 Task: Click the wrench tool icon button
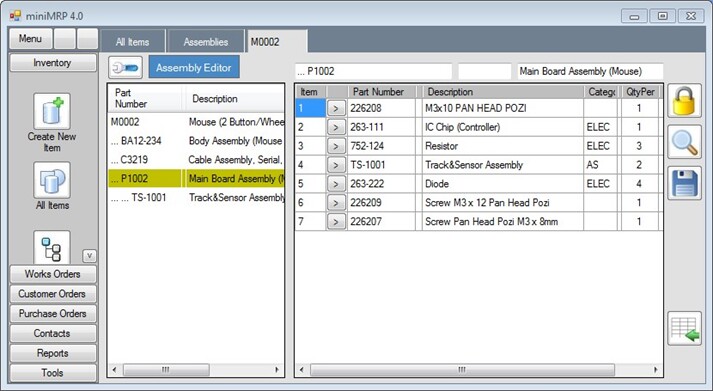[125, 68]
